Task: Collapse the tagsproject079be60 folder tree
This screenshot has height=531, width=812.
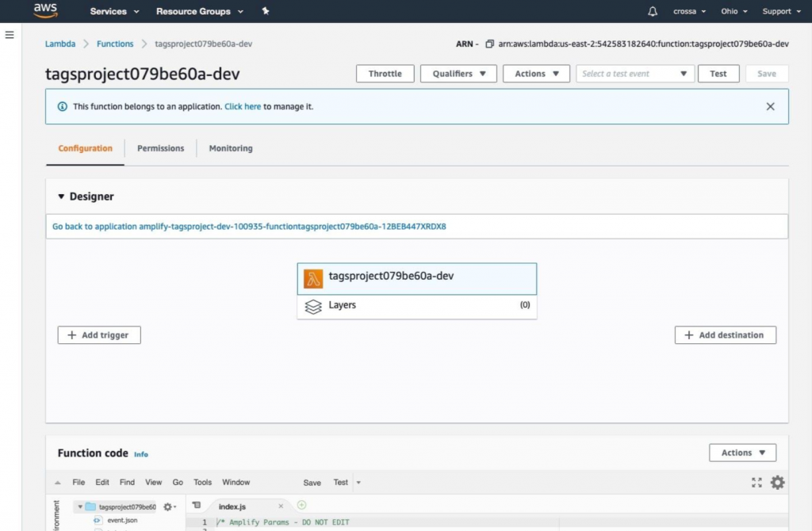Action: pyautogui.click(x=80, y=507)
